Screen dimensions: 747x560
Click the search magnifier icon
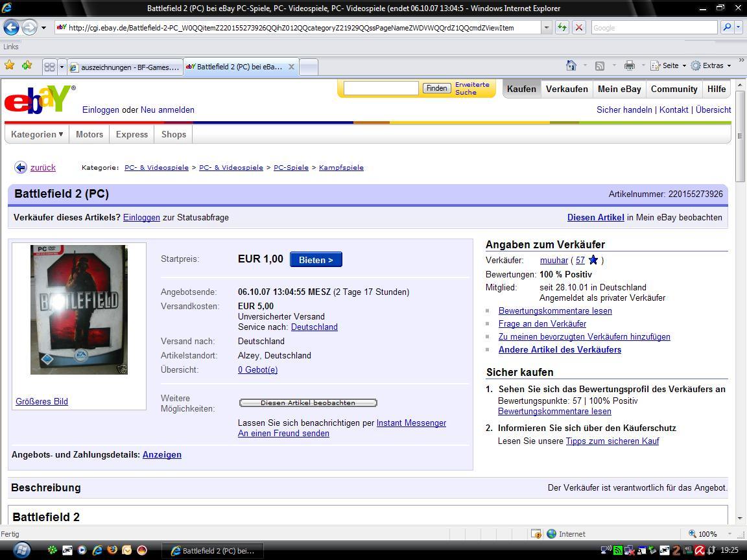(x=726, y=28)
